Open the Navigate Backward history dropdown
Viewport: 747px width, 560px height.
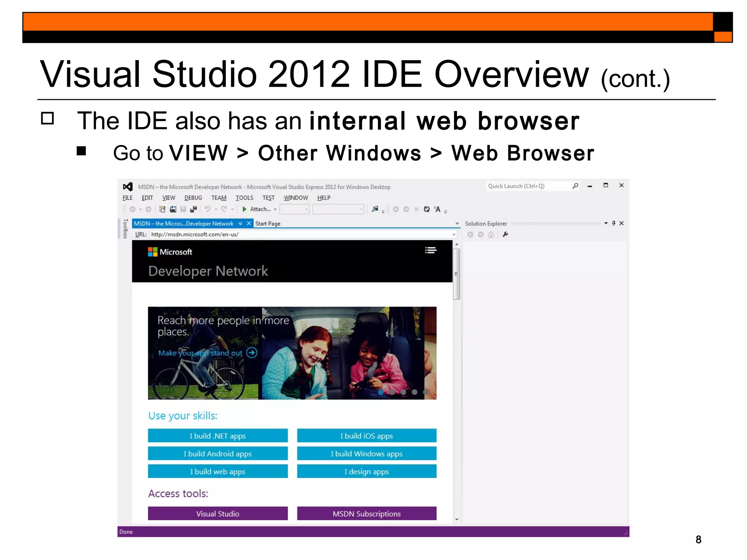click(140, 209)
